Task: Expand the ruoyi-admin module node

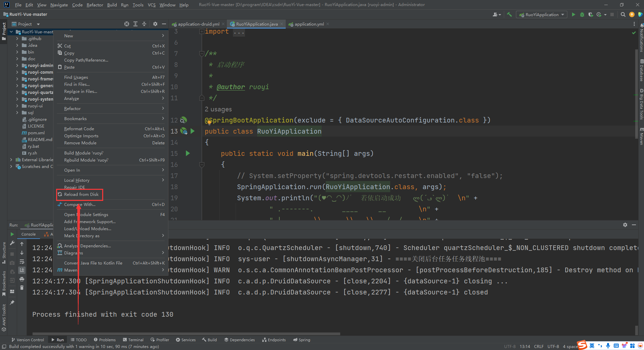Action: coord(17,66)
